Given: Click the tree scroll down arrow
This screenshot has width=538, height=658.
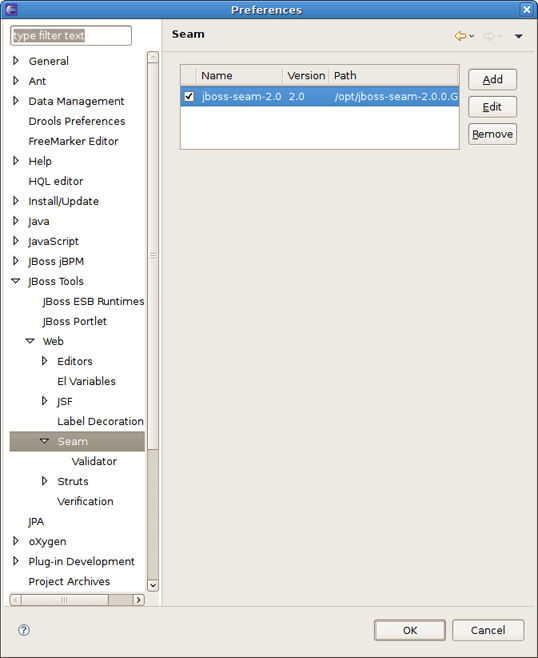Looking at the screenshot, I should pyautogui.click(x=153, y=585).
